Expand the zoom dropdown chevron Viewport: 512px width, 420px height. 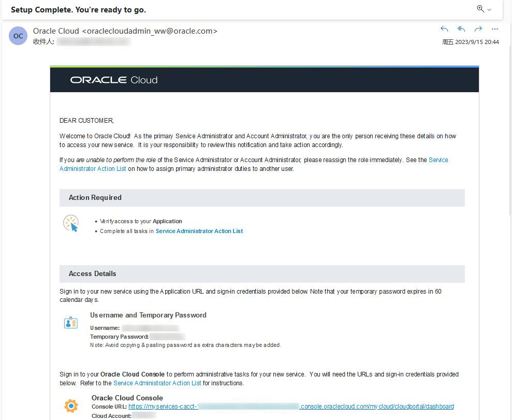click(x=489, y=10)
